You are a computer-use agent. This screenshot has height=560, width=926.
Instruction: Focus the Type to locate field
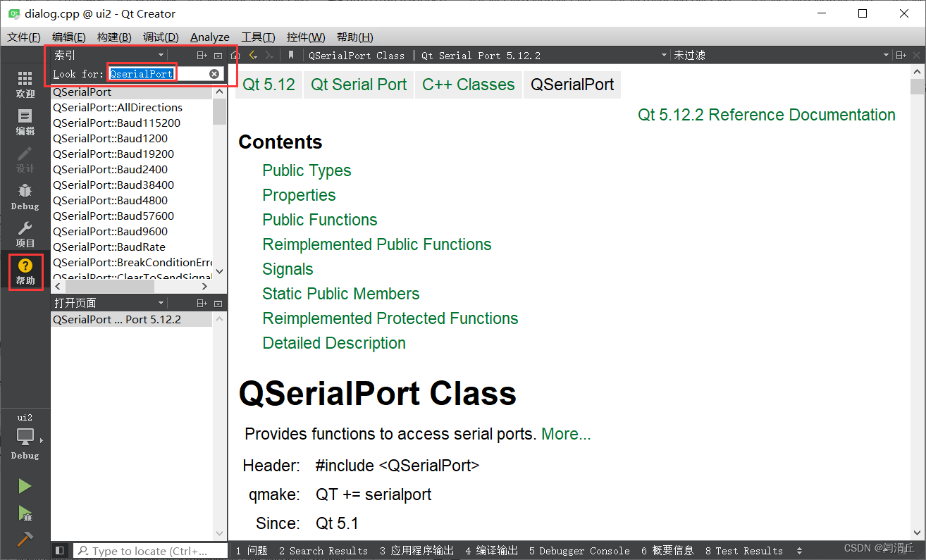click(150, 551)
